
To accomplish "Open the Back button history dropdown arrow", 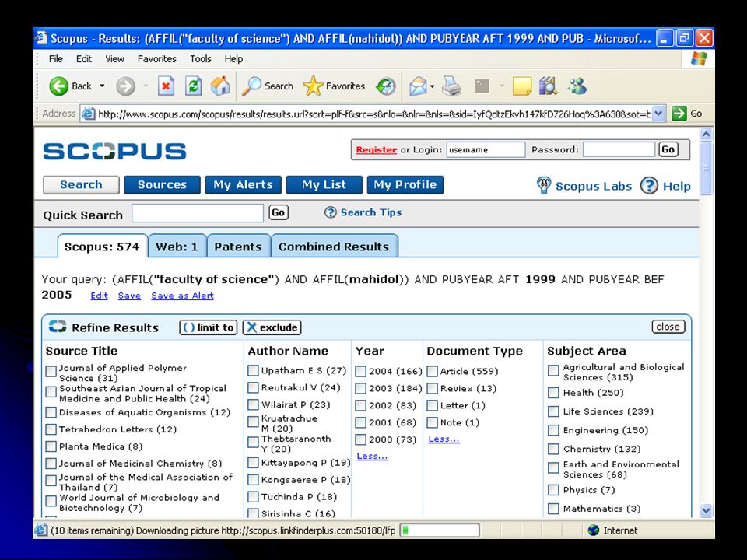I will pos(102,86).
